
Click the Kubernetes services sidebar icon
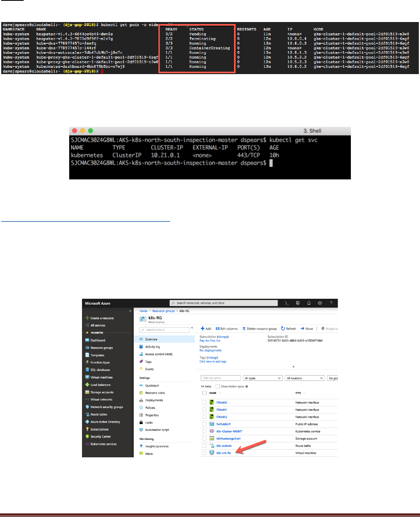click(87, 444)
